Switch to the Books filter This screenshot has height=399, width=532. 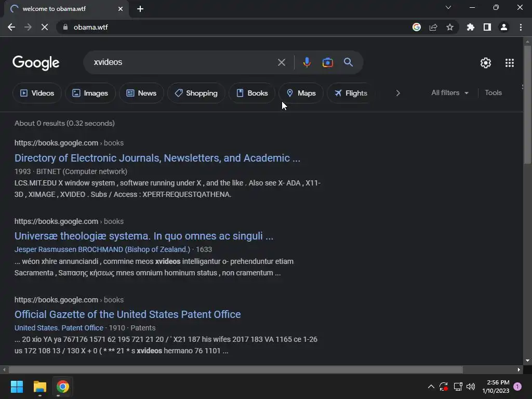[252, 93]
